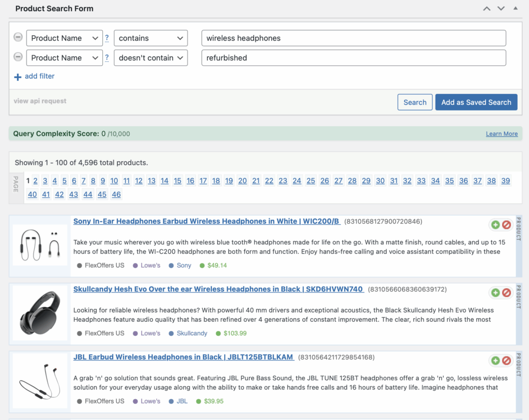
Task: Move panel down with the down chevron
Action: (x=501, y=9)
